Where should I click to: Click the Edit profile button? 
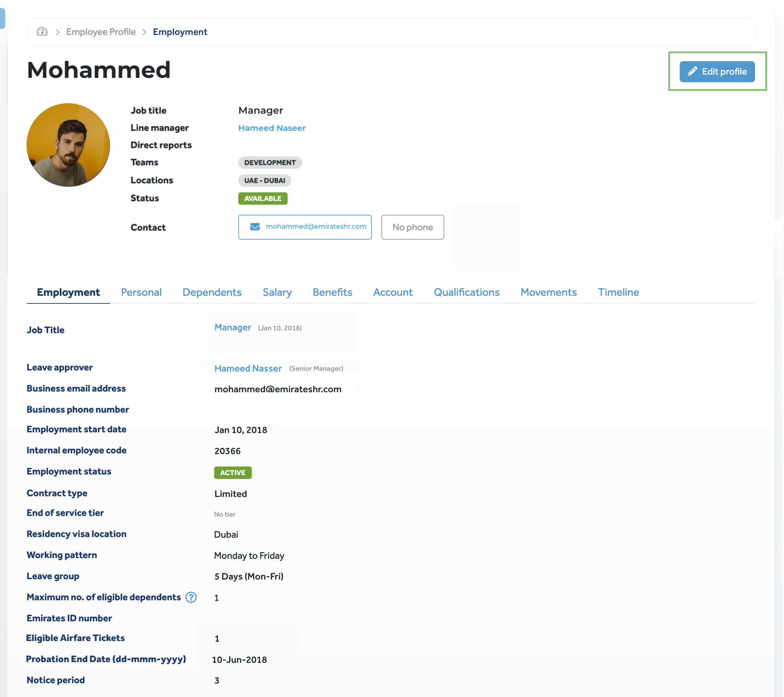(717, 72)
